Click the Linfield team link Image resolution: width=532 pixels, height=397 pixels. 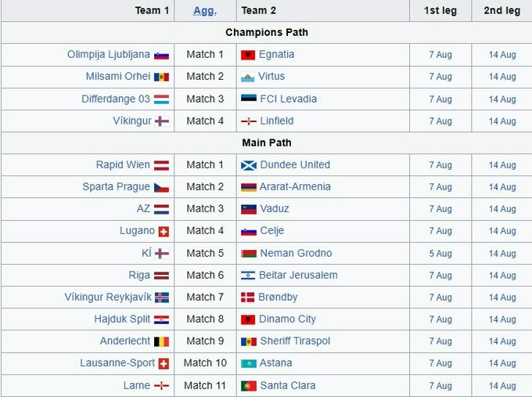click(277, 121)
